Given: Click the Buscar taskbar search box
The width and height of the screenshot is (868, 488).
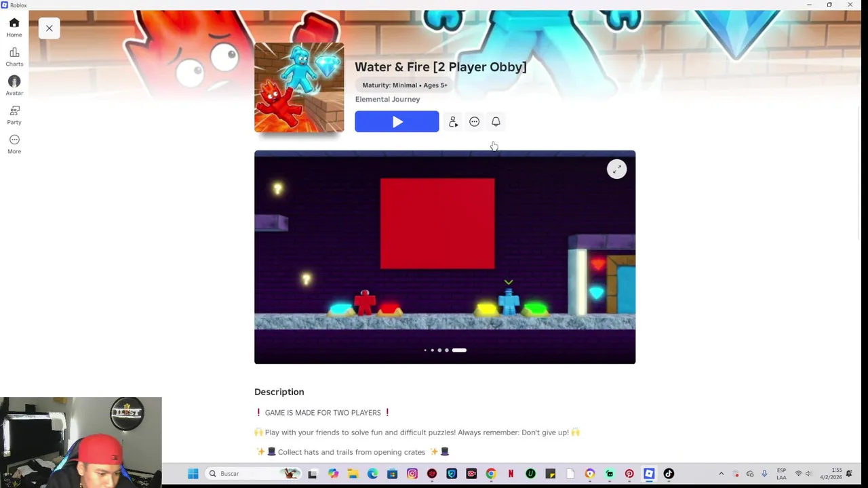Looking at the screenshot, I should 254,474.
